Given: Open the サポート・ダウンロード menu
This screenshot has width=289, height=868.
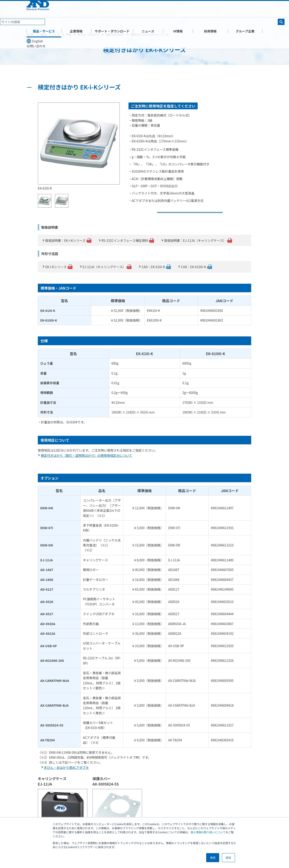Looking at the screenshot, I should [112, 31].
